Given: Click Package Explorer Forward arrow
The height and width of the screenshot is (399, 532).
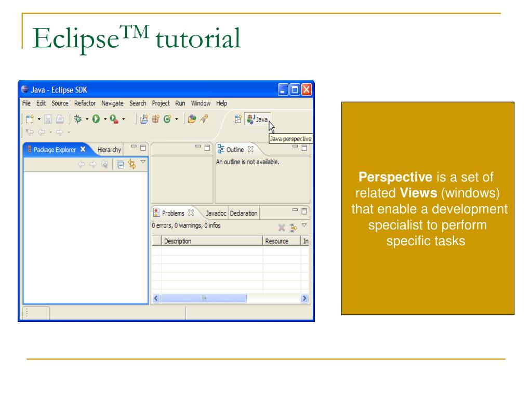Looking at the screenshot, I should click(92, 164).
